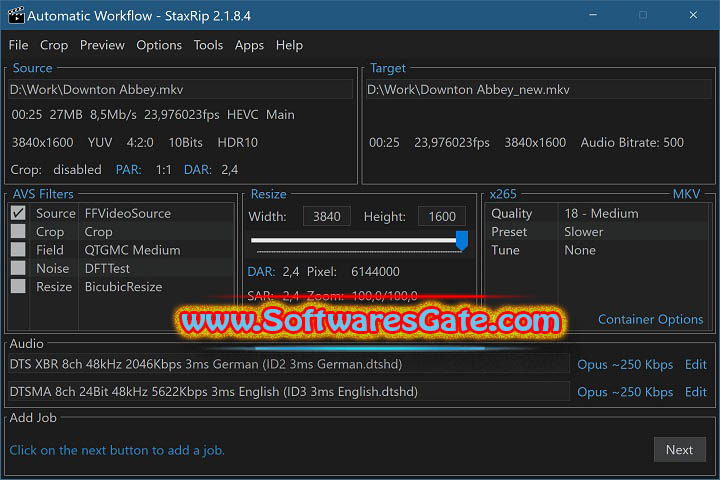Enable the Resize BicubicResize filter checkbox
The height and width of the screenshot is (480, 720).
[x=18, y=286]
